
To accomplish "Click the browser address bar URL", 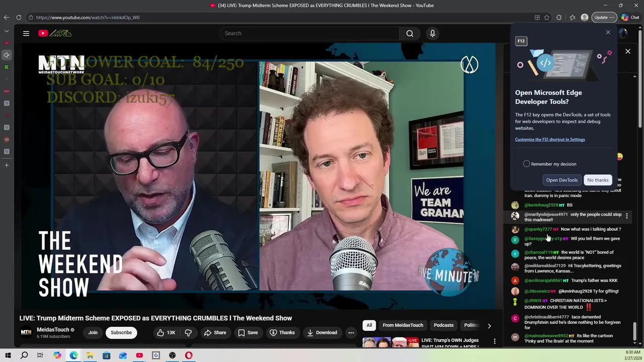I will coord(88,17).
